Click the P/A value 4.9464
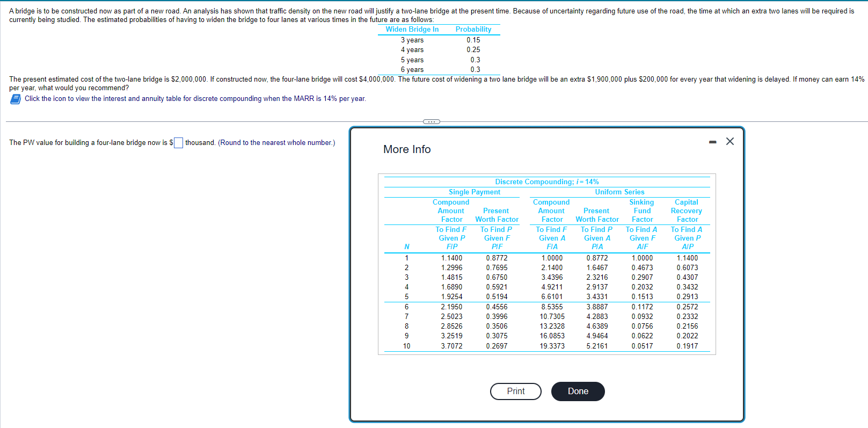 coord(597,336)
